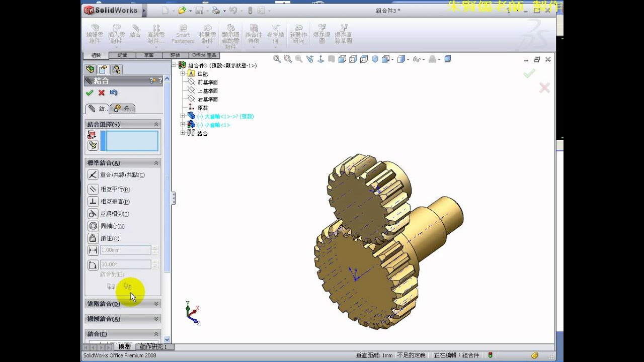
Task: Click the Save icon in the top toolbar
Action: (199, 10)
